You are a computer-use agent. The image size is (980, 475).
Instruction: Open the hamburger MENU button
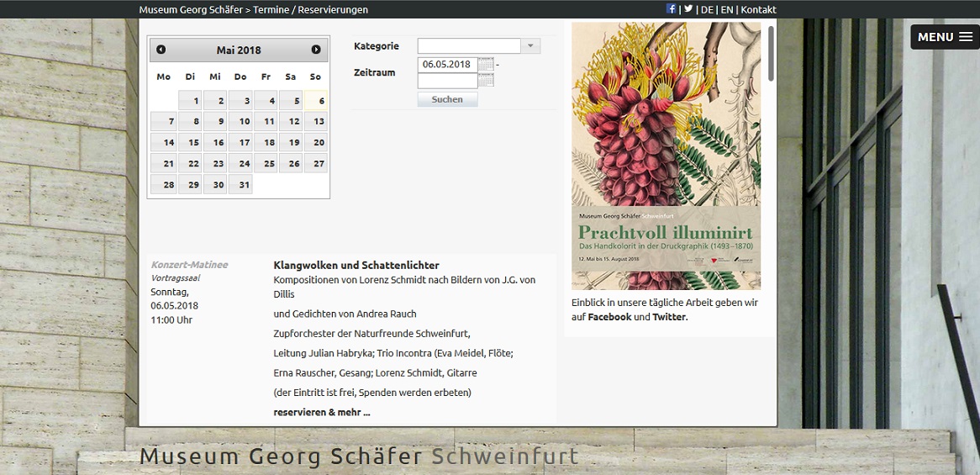pyautogui.click(x=945, y=37)
